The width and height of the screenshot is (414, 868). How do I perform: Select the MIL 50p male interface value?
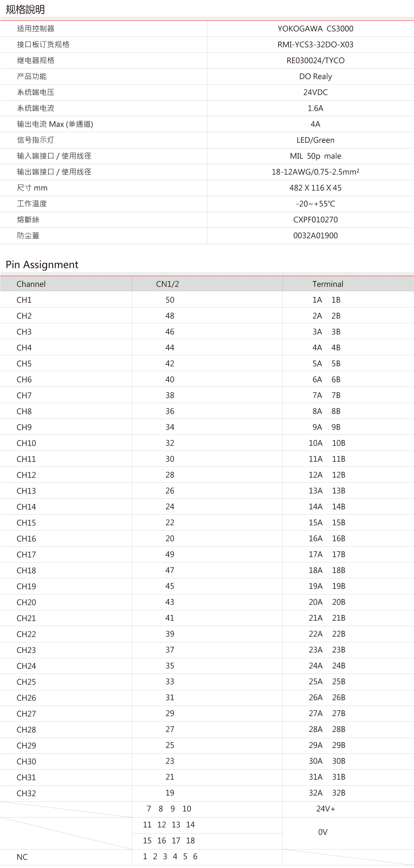(x=315, y=156)
